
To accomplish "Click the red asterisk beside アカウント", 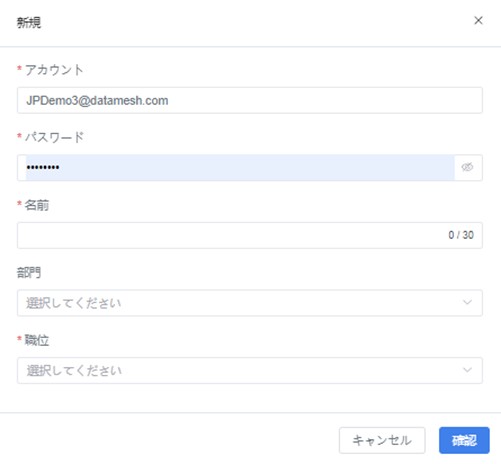I will [x=19, y=69].
